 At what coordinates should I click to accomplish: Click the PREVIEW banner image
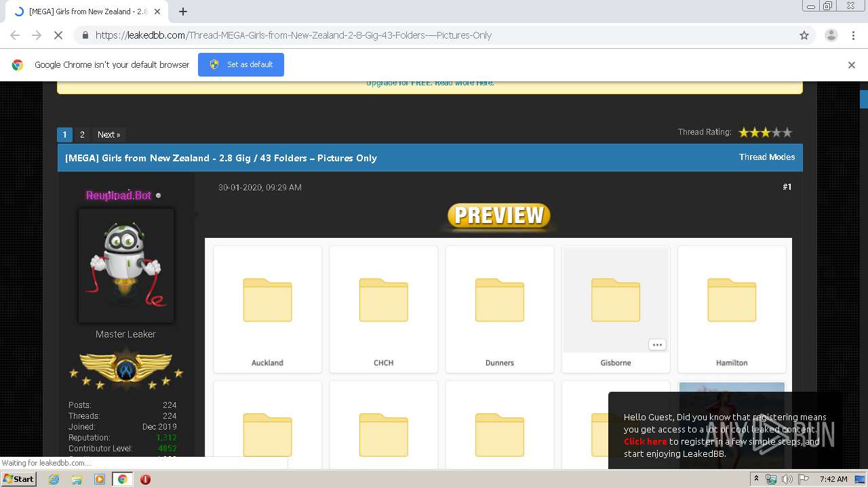tap(498, 216)
